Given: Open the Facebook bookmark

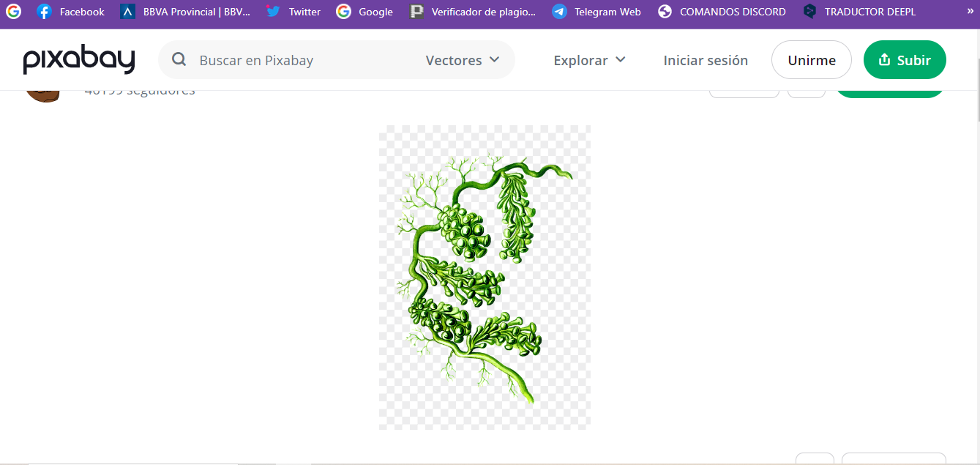Looking at the screenshot, I should pos(71,12).
